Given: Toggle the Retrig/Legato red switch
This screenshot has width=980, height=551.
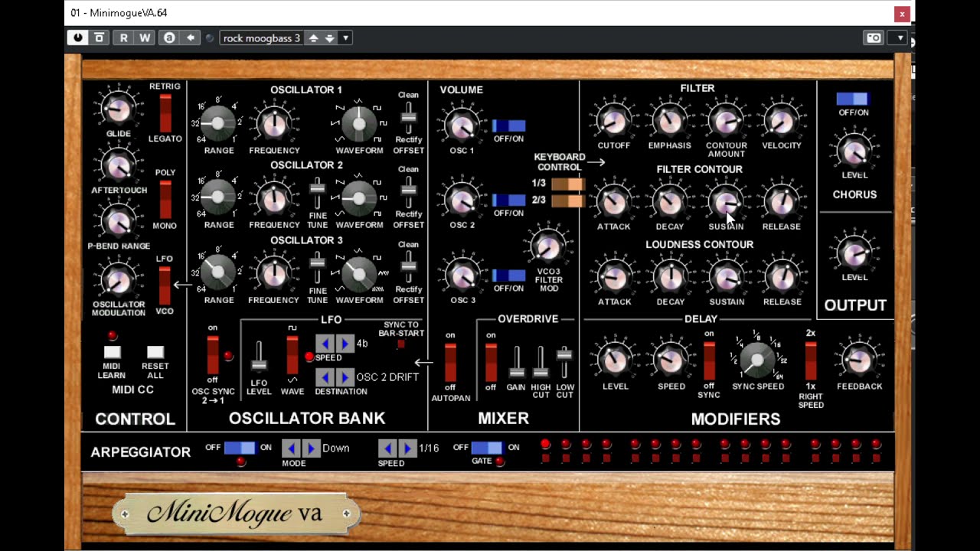Looking at the screenshot, I should [x=165, y=112].
